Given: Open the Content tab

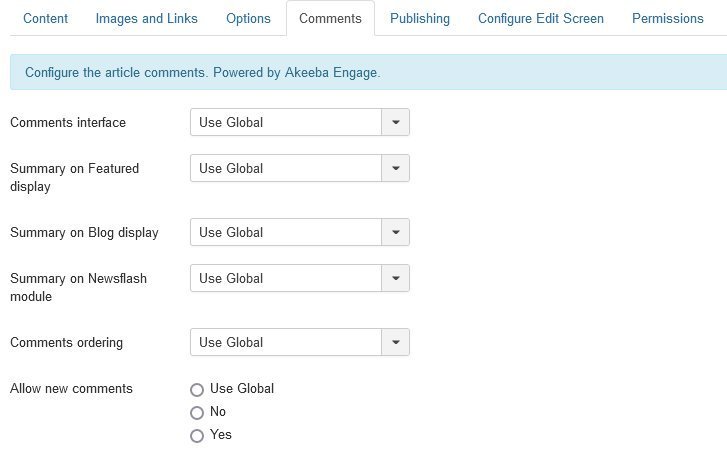Looking at the screenshot, I should (45, 18).
